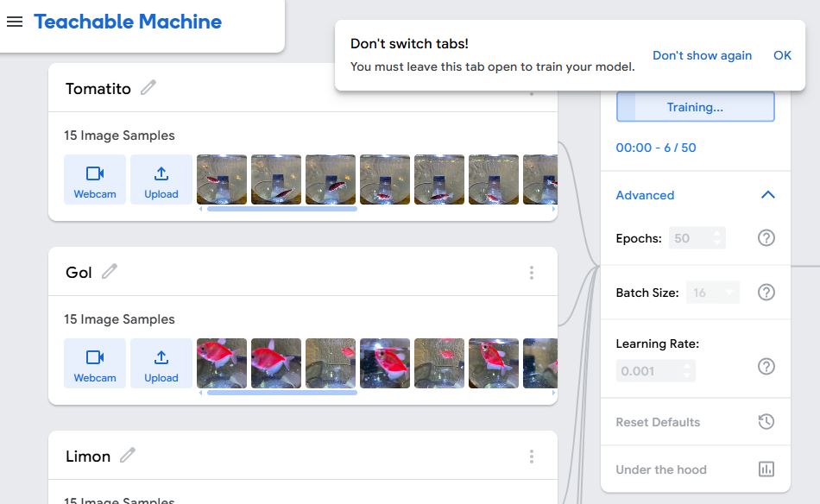Open Batch Size help question icon
The image size is (820, 504).
(766, 293)
